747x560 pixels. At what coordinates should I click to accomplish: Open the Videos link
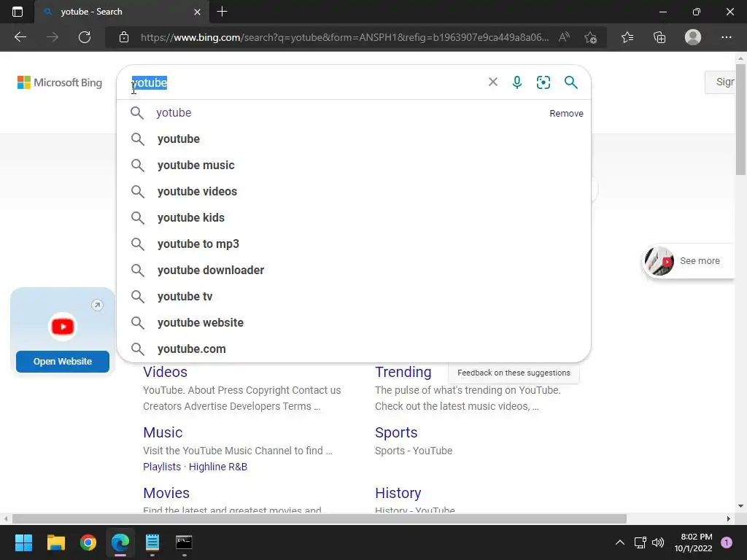click(x=166, y=372)
